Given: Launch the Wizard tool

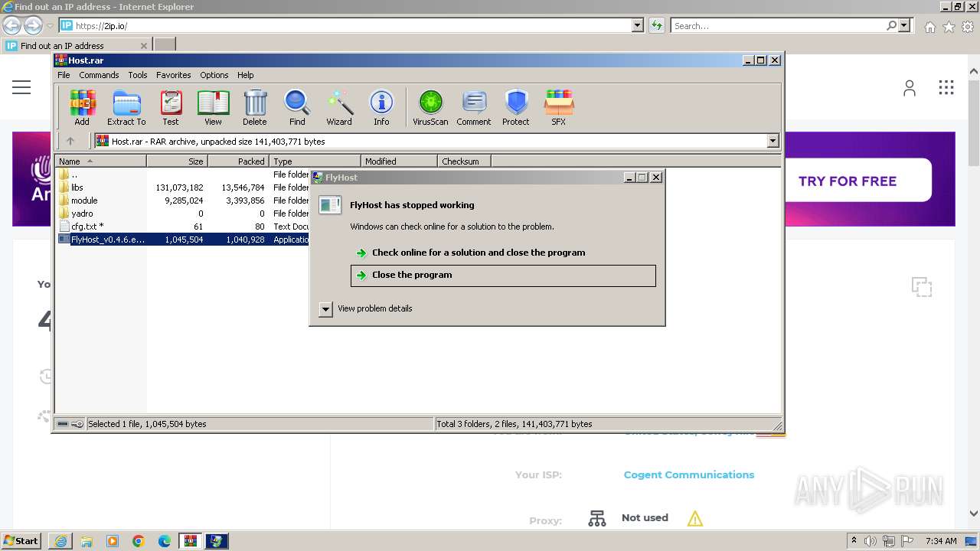Looking at the screenshot, I should 339,107.
